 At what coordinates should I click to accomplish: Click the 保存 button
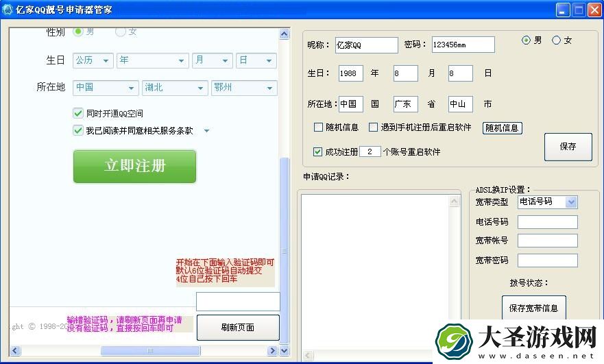pyautogui.click(x=568, y=147)
